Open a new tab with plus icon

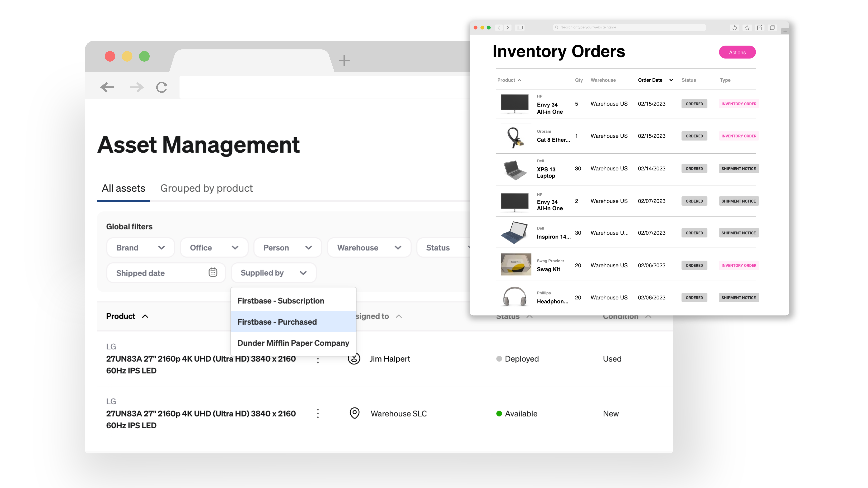tap(344, 61)
